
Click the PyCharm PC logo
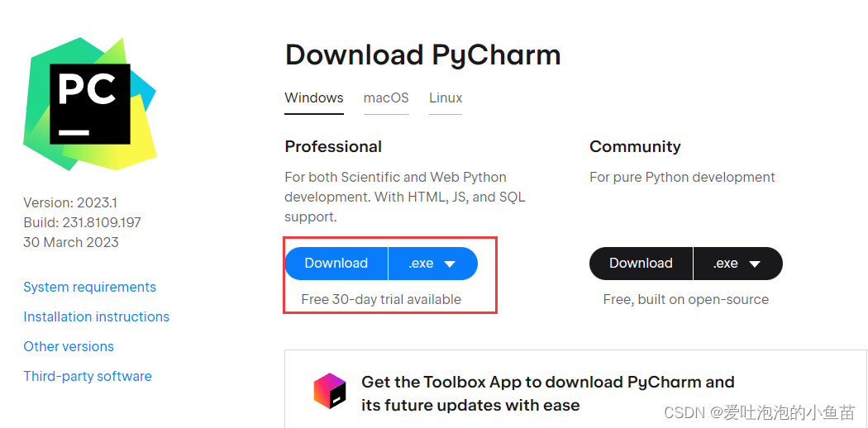[89, 103]
